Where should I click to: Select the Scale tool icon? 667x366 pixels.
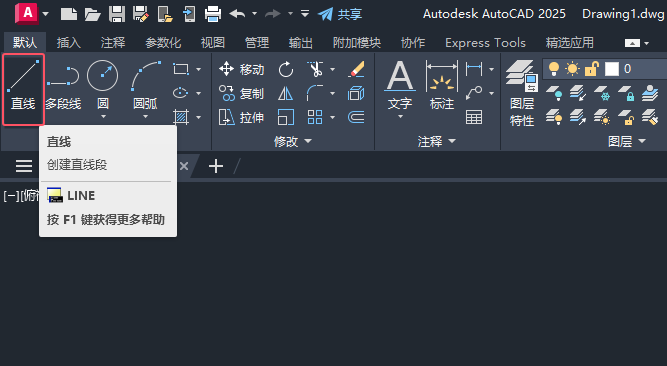[x=286, y=117]
